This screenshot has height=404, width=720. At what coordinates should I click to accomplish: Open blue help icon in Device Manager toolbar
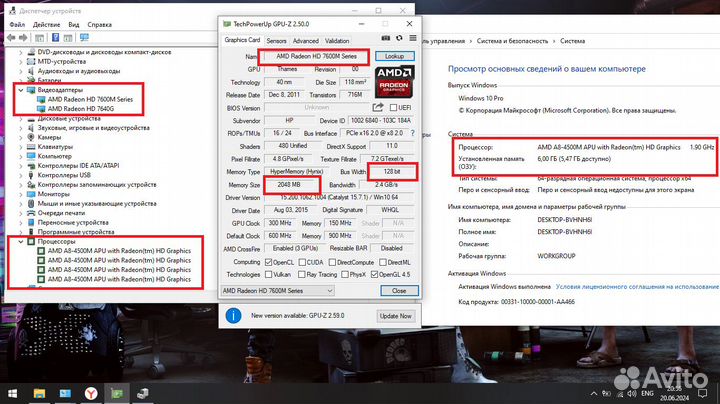point(56,38)
